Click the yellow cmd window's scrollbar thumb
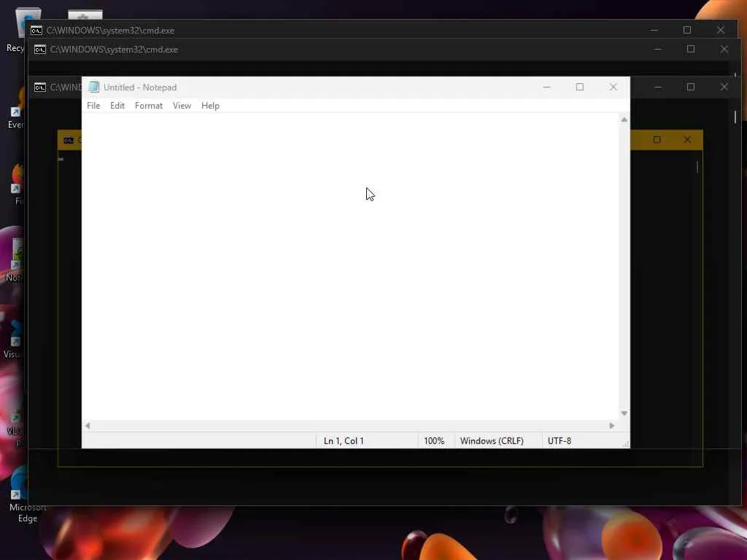This screenshot has width=747, height=560. click(697, 167)
